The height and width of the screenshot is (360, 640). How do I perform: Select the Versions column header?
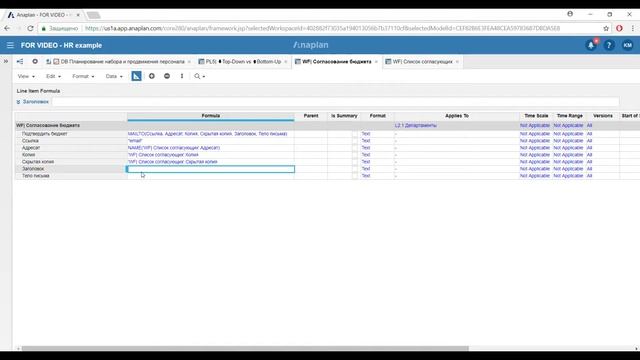602,116
